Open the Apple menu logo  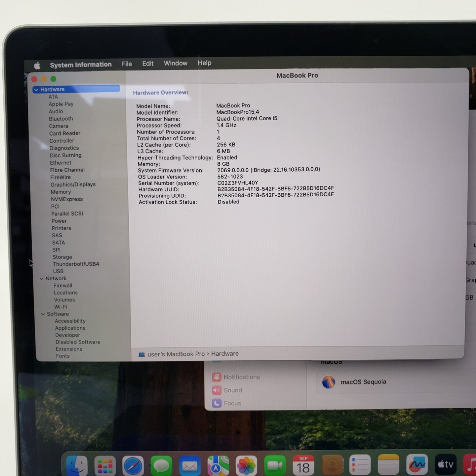pyautogui.click(x=37, y=66)
